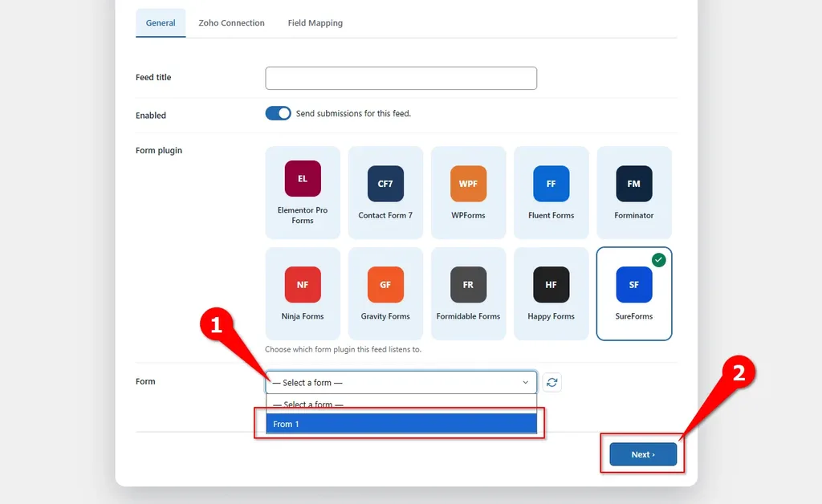Choose the Forminator plugin icon

(x=634, y=184)
